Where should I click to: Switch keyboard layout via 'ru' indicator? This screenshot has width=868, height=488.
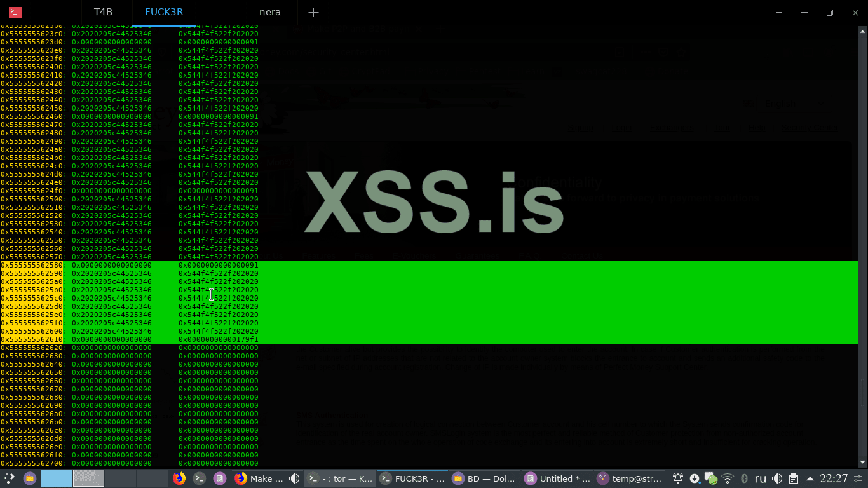(x=760, y=478)
